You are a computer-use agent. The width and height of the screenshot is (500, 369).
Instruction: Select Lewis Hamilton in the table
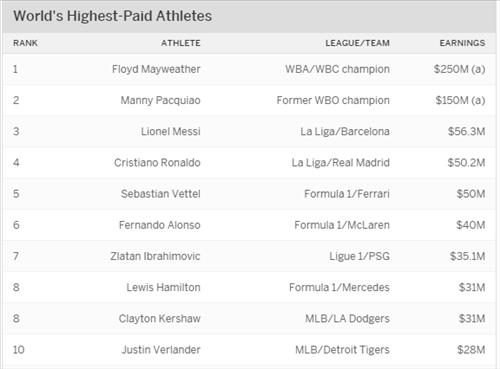tap(163, 287)
